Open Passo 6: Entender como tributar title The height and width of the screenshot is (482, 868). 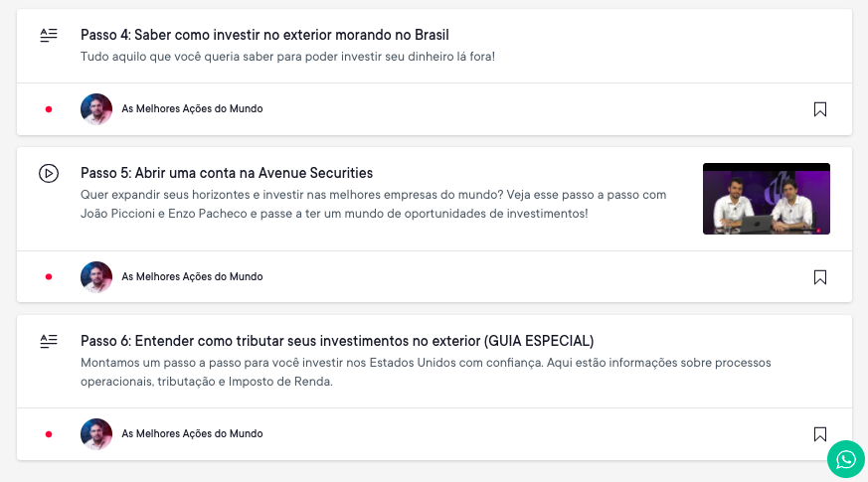click(337, 341)
